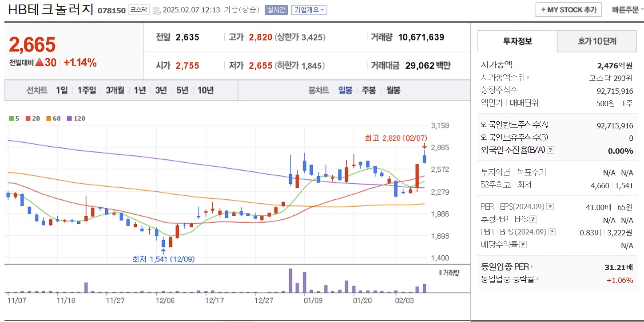Click the 전일 value 2,635
This screenshot has height=322, width=644.
pos(187,37)
